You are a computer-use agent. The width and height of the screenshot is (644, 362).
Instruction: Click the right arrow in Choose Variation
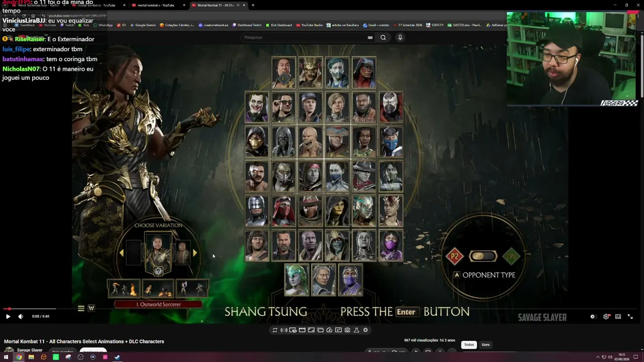point(195,253)
